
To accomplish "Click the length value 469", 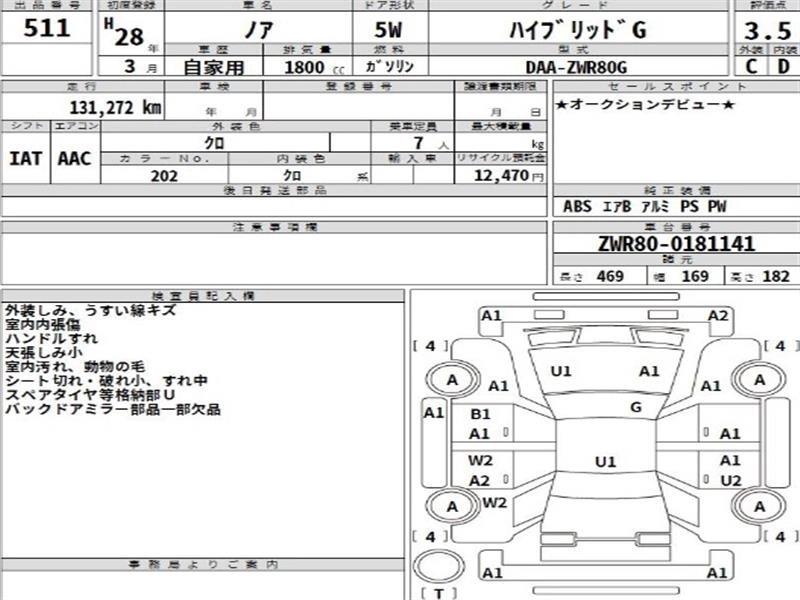I will point(610,276).
